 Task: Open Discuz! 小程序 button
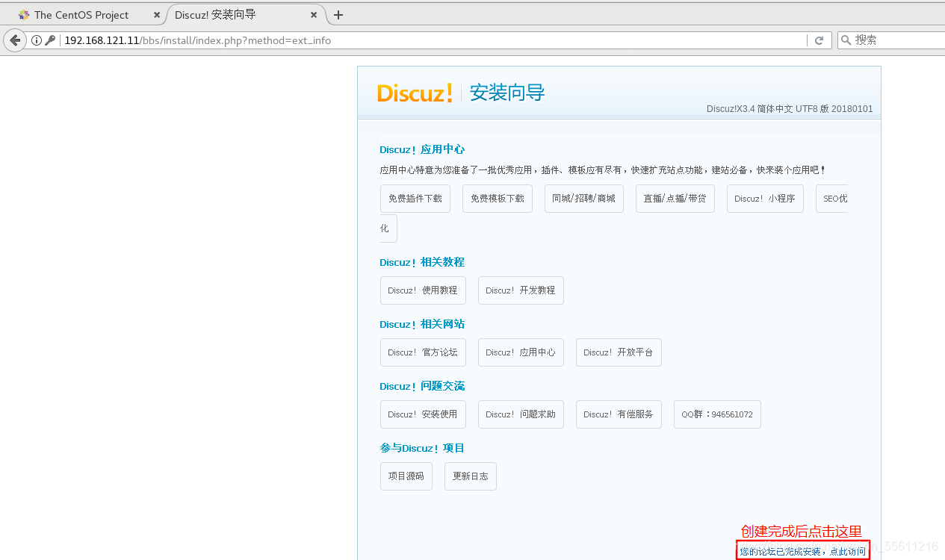tap(765, 199)
